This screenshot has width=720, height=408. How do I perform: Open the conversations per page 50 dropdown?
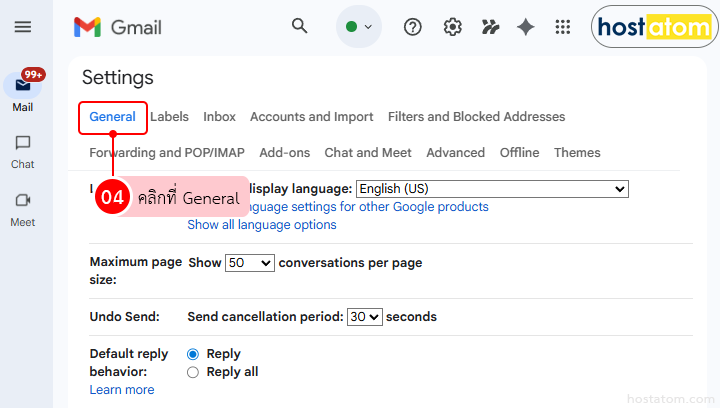click(250, 263)
